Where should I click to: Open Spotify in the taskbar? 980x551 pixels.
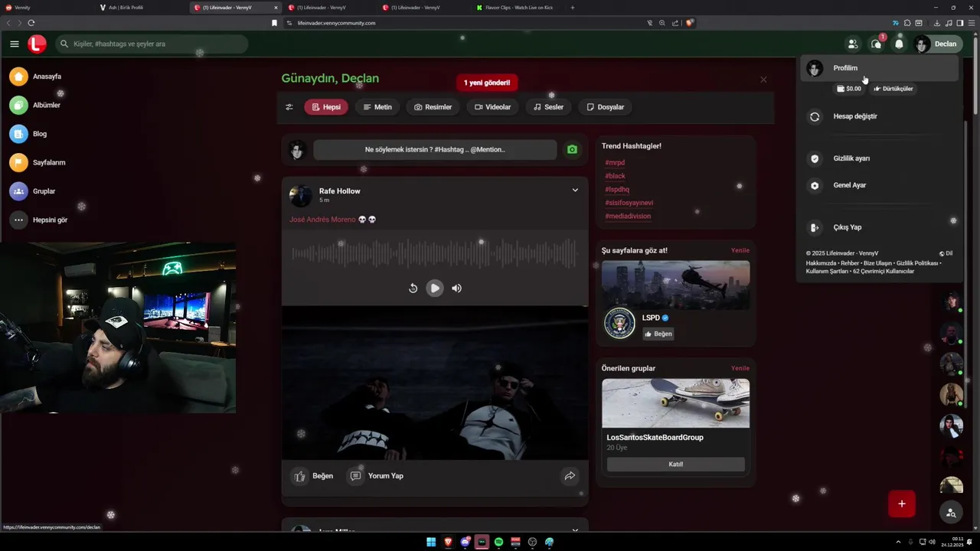(498, 542)
